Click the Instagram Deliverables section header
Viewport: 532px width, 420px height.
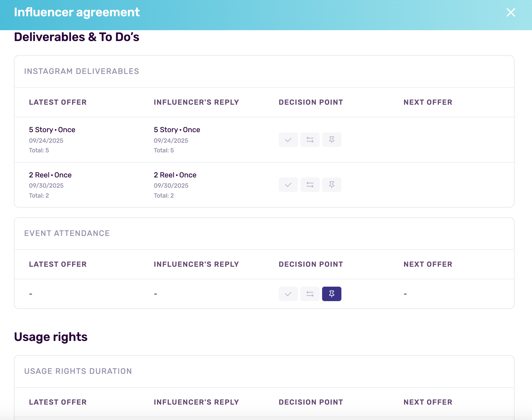(81, 71)
